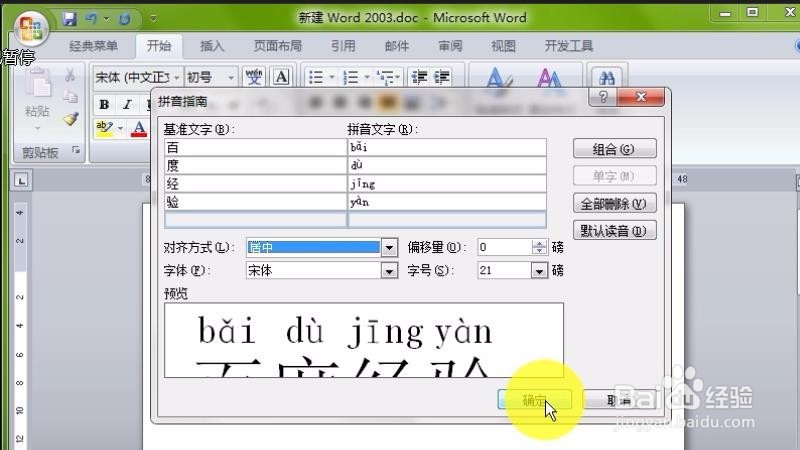Image resolution: width=800 pixels, height=450 pixels.
Task: Open numbering list dropdown arrow
Action: click(366, 78)
